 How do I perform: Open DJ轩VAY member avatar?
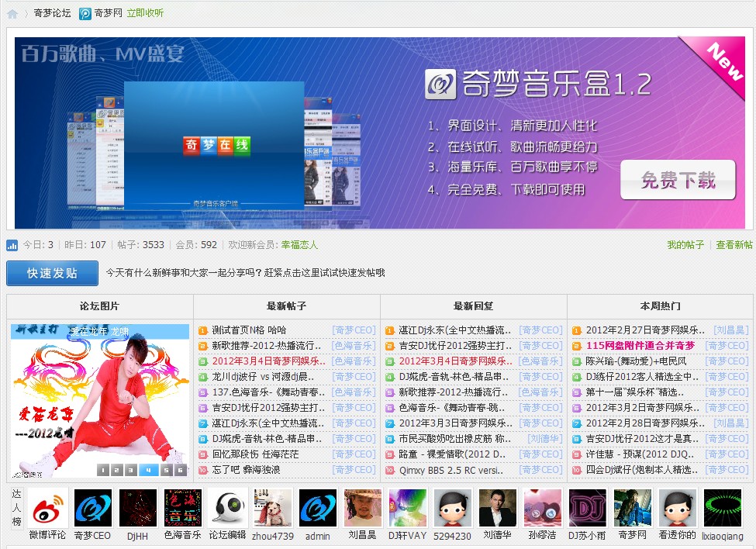tap(408, 508)
